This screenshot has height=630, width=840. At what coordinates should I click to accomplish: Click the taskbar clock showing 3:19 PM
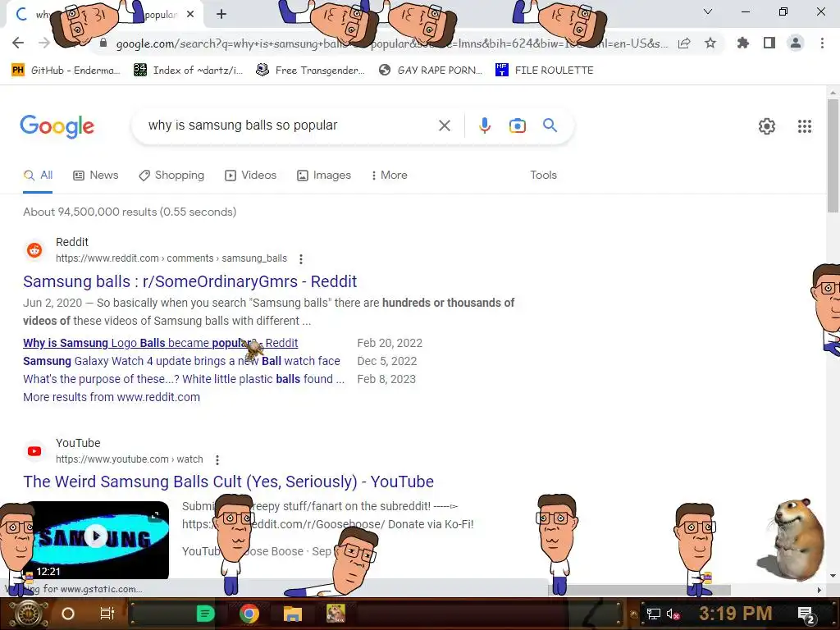[735, 614]
